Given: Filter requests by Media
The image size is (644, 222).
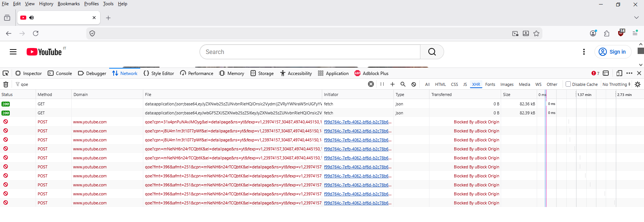Looking at the screenshot, I should coord(524,84).
